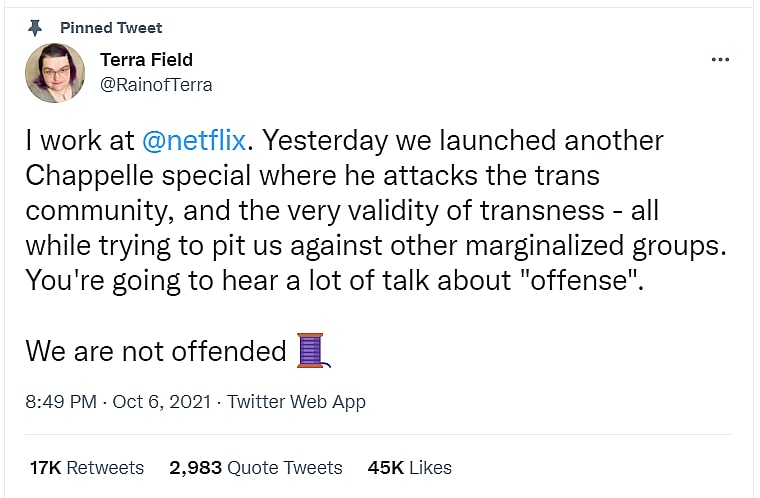Open the @RainofTerra handle link
Image resolution: width=760 pixels, height=498 pixels.
[156, 85]
